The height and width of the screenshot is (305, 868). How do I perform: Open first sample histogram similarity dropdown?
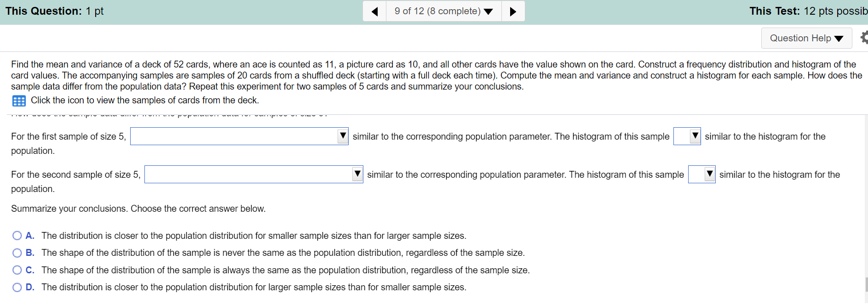click(x=687, y=136)
